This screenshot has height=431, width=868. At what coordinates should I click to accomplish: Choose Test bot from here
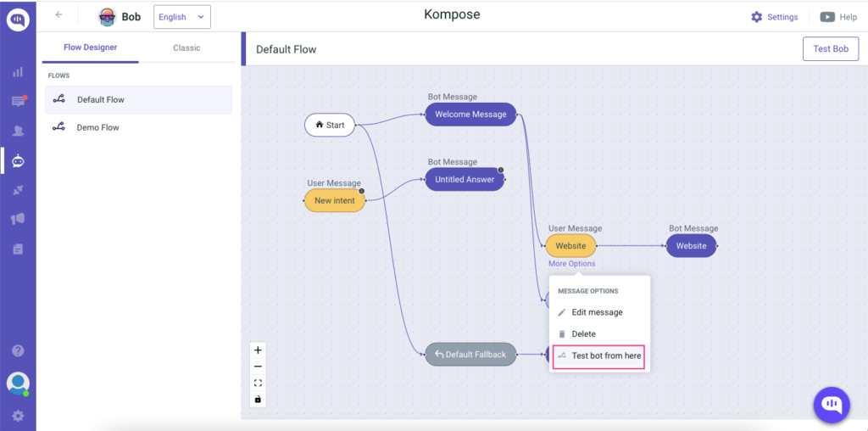[599, 356]
